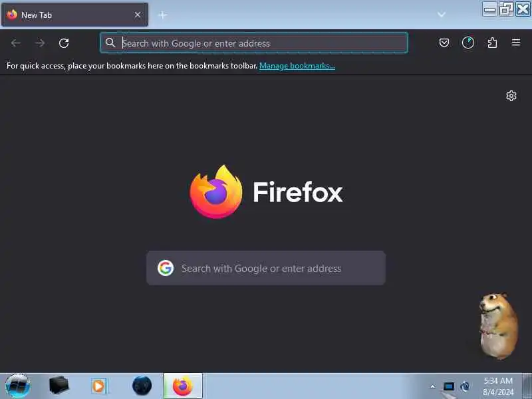The width and height of the screenshot is (532, 399).
Task: Minimize the Firefox window
Action: (489, 9)
